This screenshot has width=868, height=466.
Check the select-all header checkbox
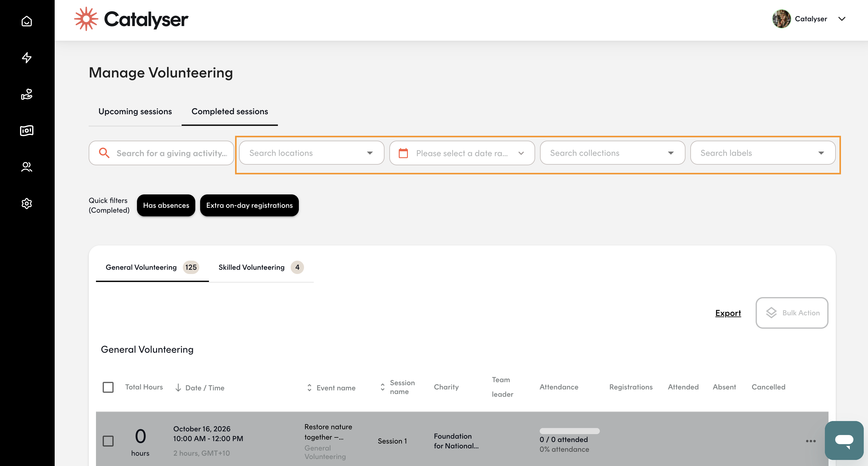tap(108, 387)
